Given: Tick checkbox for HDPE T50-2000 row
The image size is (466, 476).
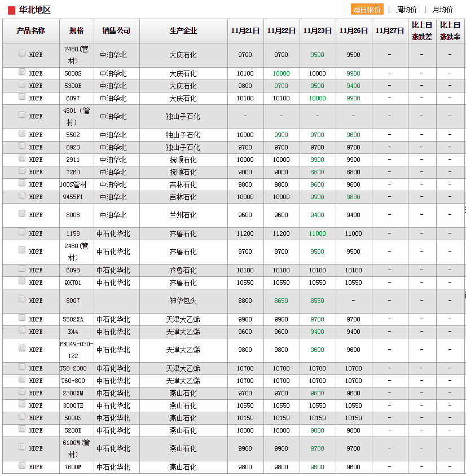Looking at the screenshot, I should tap(22, 367).
